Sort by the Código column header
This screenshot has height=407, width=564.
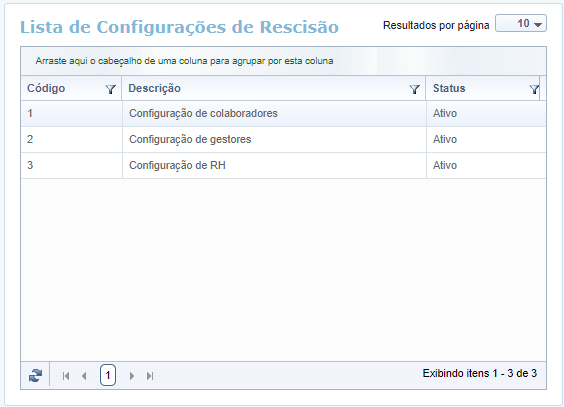click(x=46, y=88)
